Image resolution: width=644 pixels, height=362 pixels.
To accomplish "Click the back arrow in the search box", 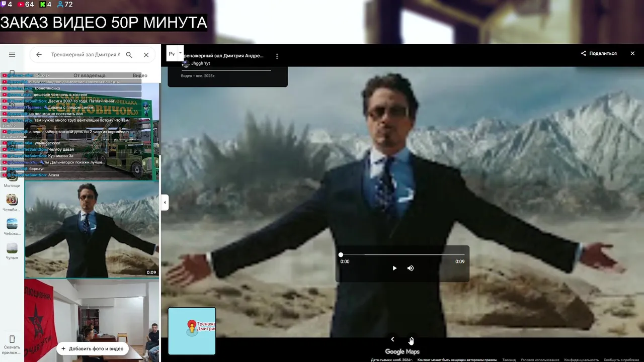I will tap(39, 55).
